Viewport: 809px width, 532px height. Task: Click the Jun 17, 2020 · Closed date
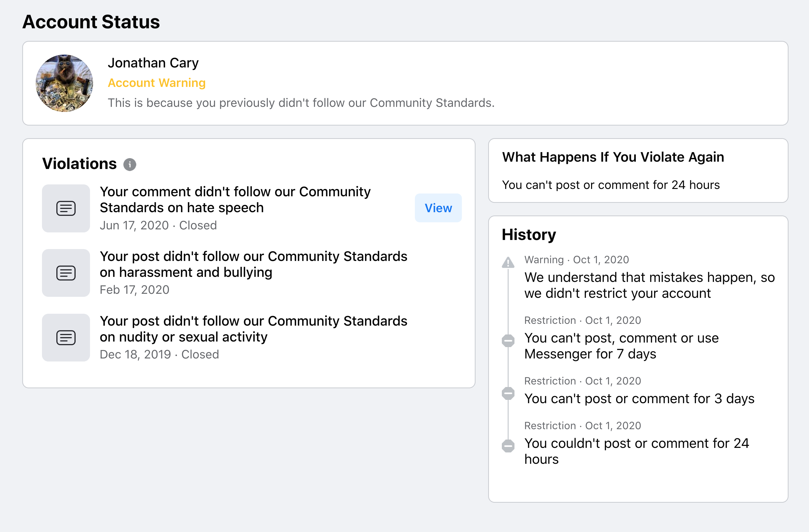[159, 225]
